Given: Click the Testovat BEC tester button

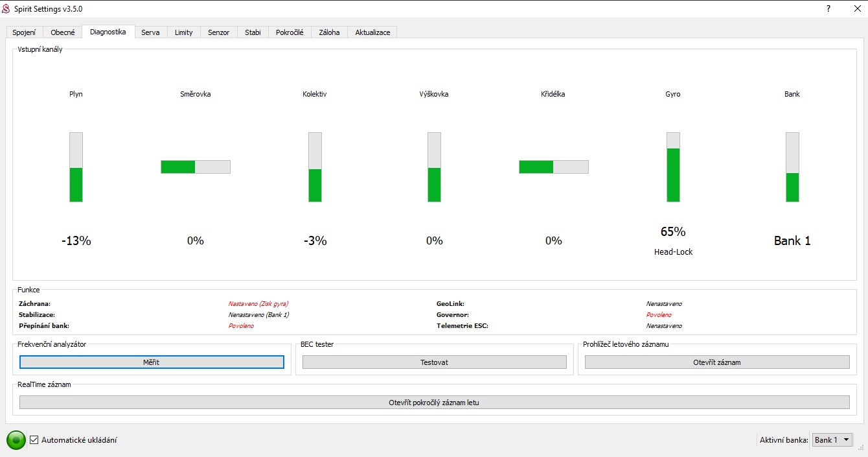Looking at the screenshot, I should tap(434, 362).
